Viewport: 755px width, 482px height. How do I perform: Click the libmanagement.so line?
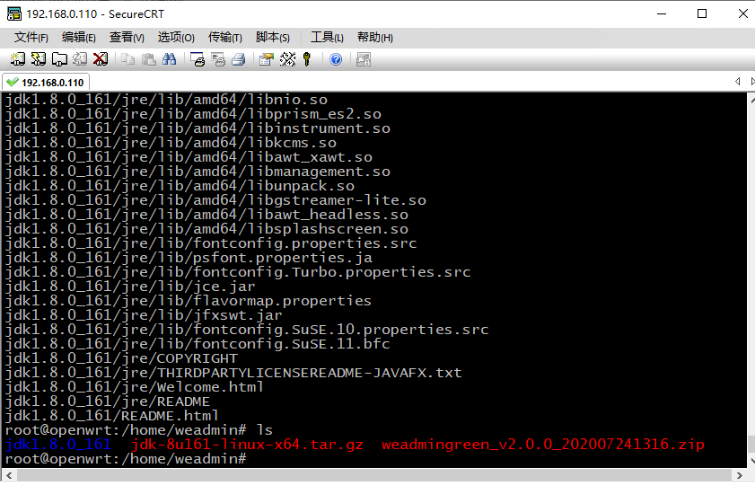[197, 171]
